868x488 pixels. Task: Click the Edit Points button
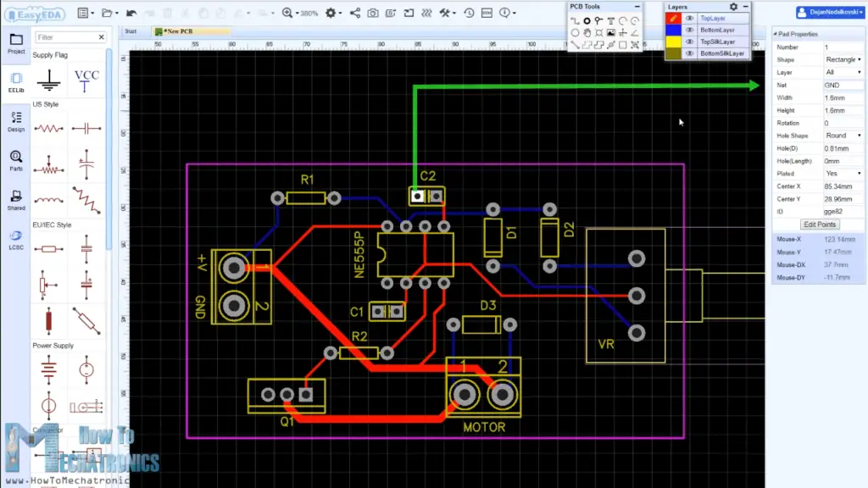pos(818,224)
